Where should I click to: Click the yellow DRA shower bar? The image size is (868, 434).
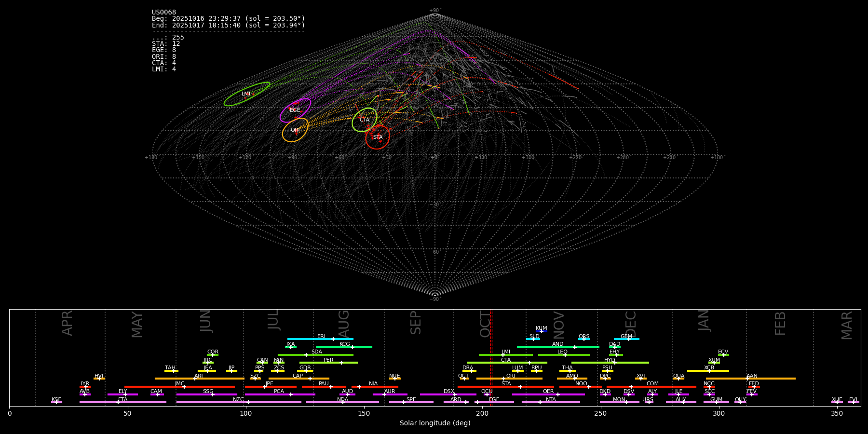click(x=469, y=370)
